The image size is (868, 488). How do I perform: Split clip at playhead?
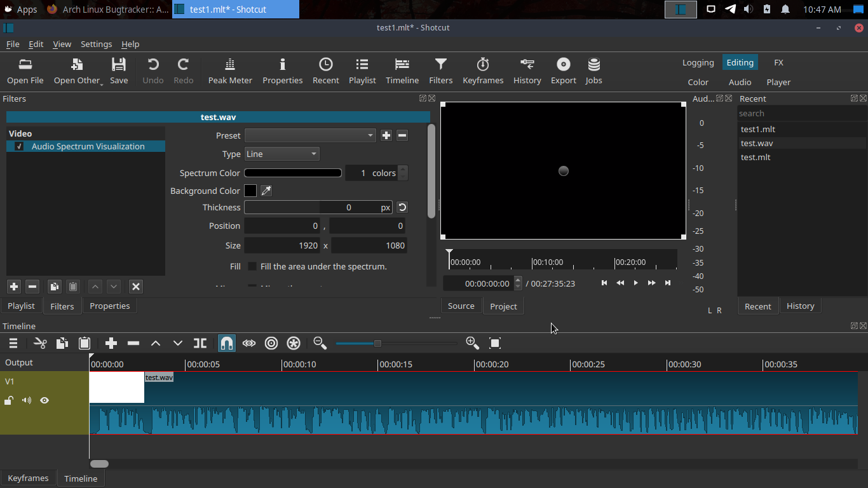click(x=200, y=343)
